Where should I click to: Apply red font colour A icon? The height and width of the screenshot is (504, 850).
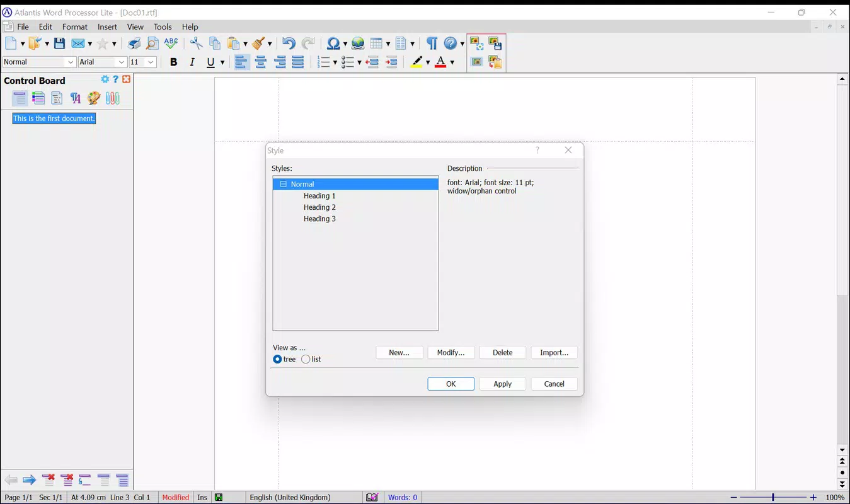[x=441, y=62]
